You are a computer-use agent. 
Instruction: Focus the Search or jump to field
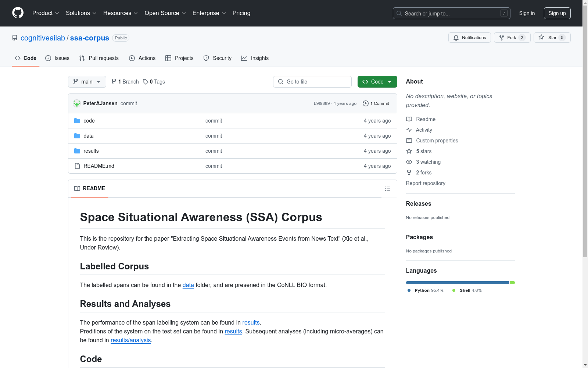coord(452,13)
